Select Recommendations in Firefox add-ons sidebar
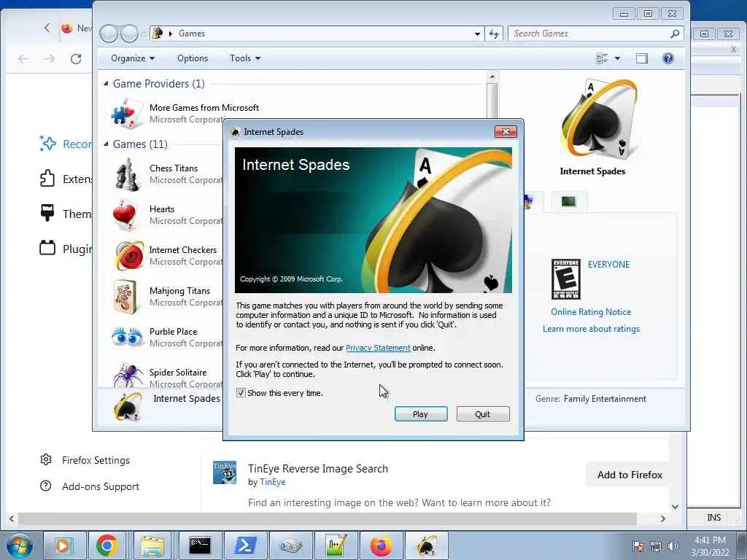The image size is (747, 560). click(x=66, y=144)
